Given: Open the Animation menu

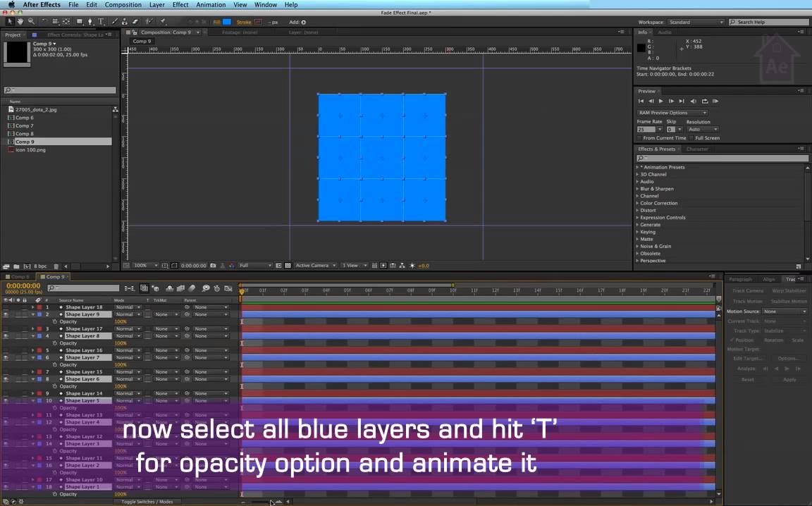Looking at the screenshot, I should tap(211, 5).
